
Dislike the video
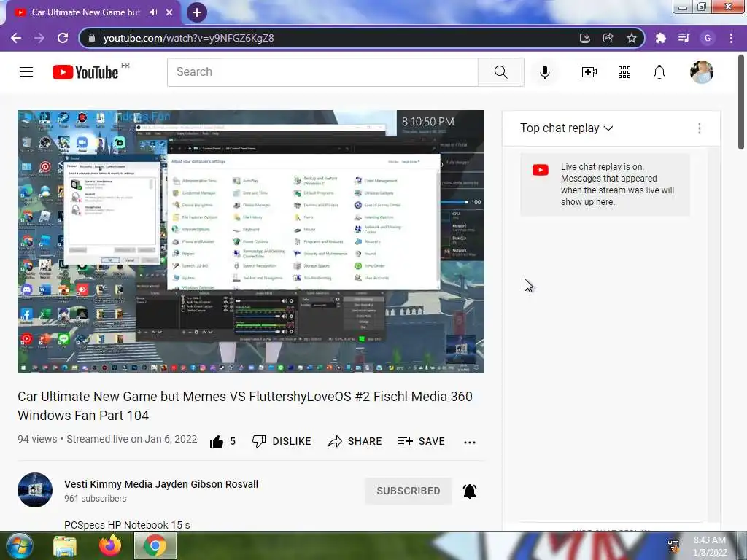click(282, 441)
